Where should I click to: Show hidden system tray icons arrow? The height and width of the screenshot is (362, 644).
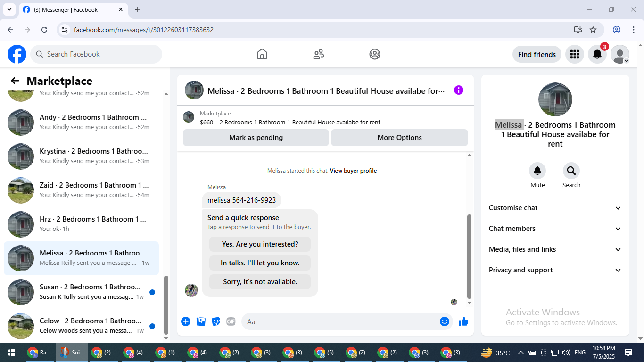[x=521, y=353]
